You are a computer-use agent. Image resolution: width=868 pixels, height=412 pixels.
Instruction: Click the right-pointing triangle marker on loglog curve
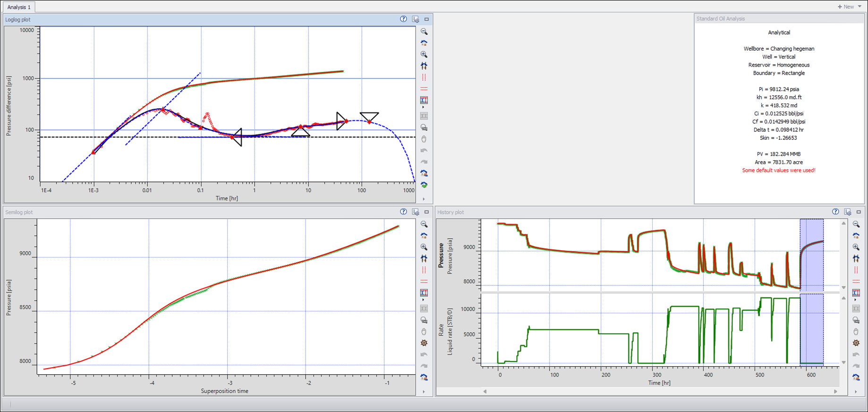coord(341,121)
